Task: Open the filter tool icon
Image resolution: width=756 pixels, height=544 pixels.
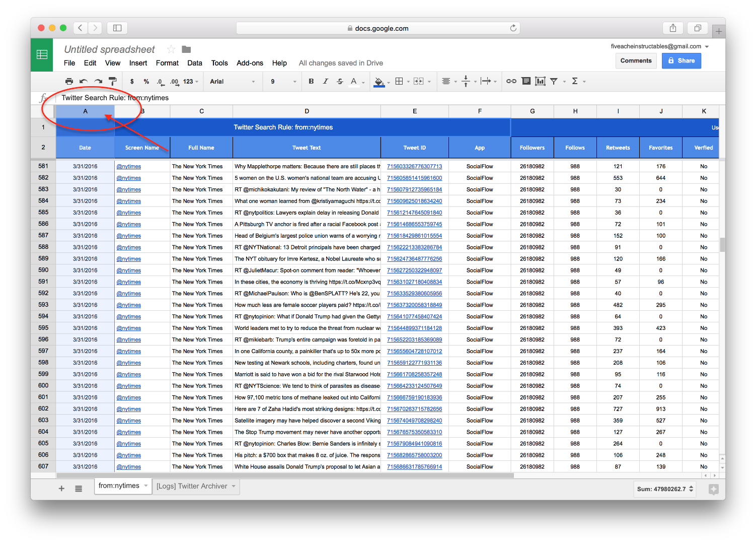Action: pyautogui.click(x=554, y=81)
